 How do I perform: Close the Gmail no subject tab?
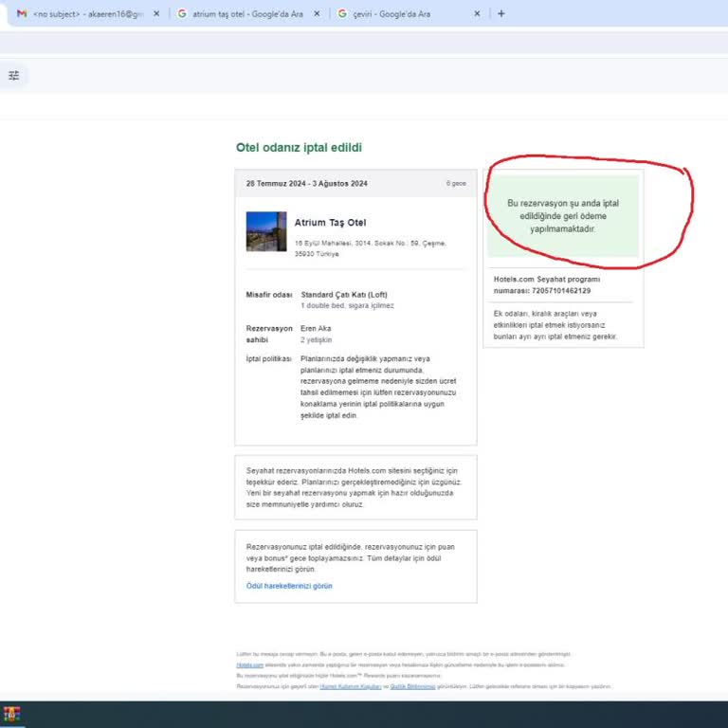[x=156, y=14]
